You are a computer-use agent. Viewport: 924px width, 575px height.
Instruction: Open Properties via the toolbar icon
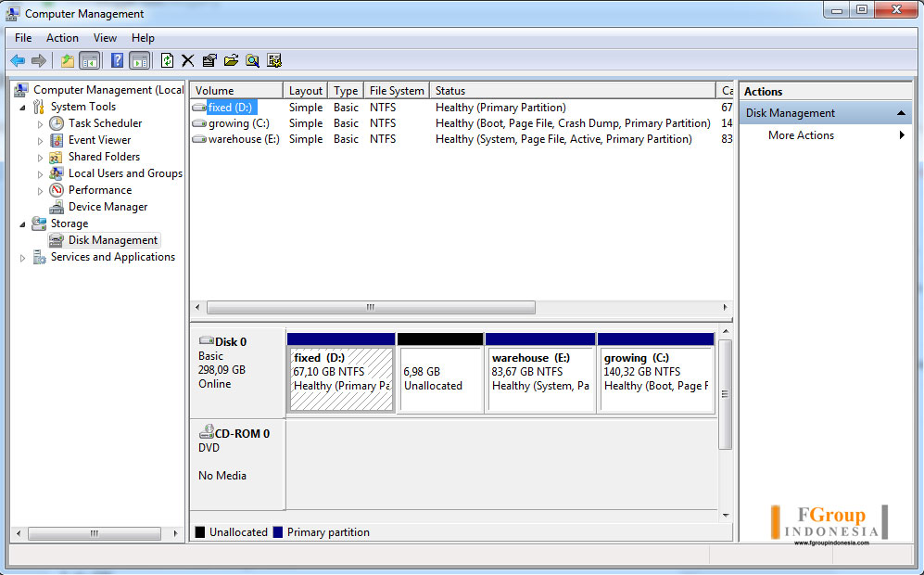tap(209, 59)
